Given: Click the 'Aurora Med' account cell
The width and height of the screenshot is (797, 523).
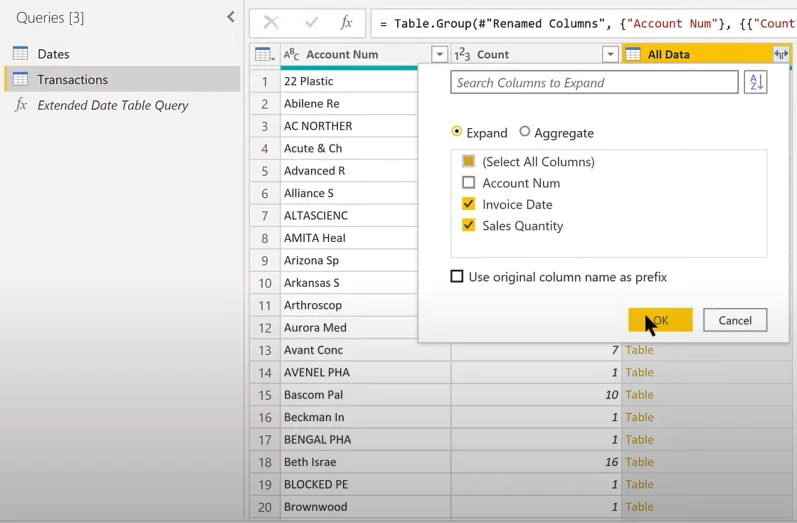Looking at the screenshot, I should point(349,327).
